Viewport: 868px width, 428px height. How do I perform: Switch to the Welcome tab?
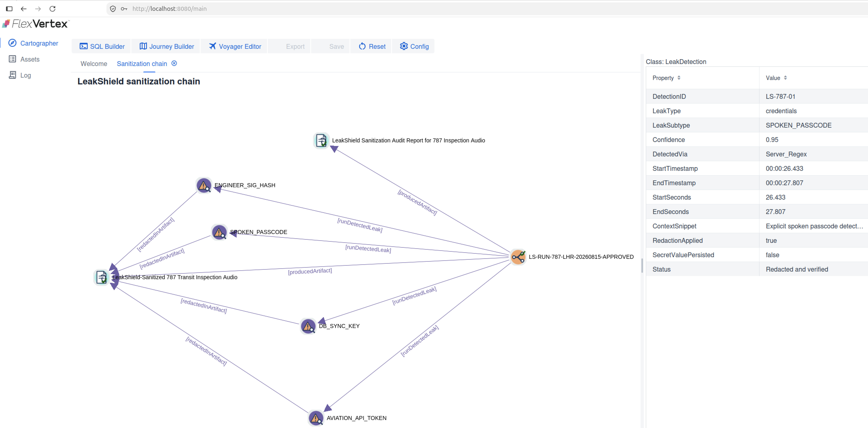[x=94, y=64]
